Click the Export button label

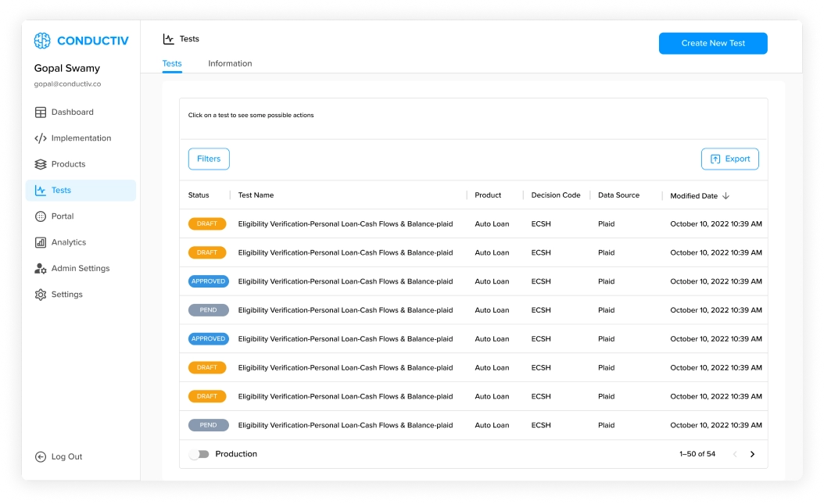[x=737, y=159]
